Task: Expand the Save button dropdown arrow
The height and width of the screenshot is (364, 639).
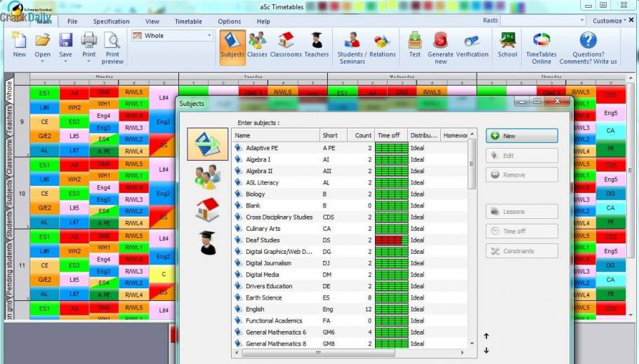Action: tap(65, 62)
